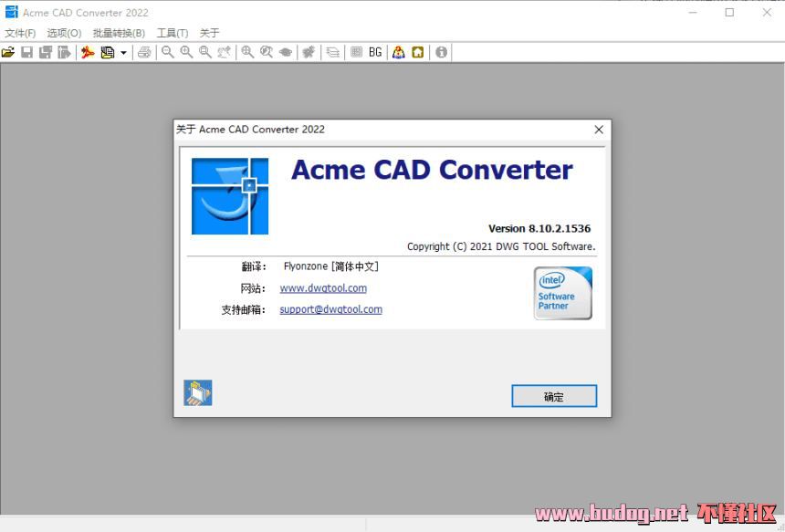Click the folder icon at dialog bottom-left
Viewport: 785px width, 532px height.
click(198, 393)
